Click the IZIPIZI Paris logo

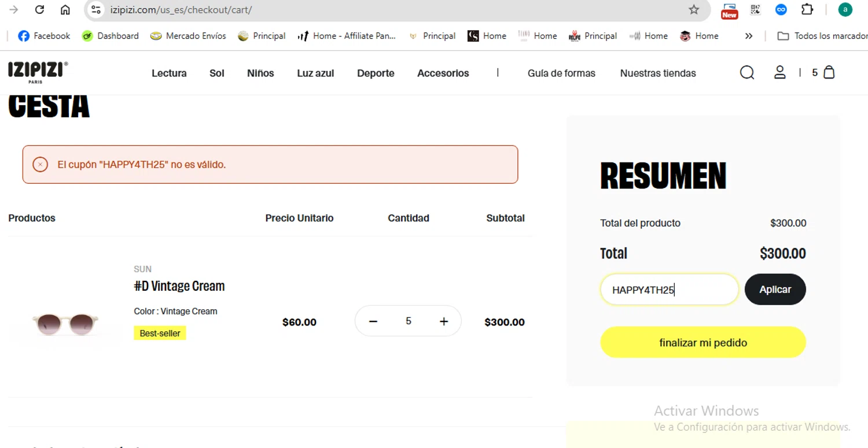point(38,72)
